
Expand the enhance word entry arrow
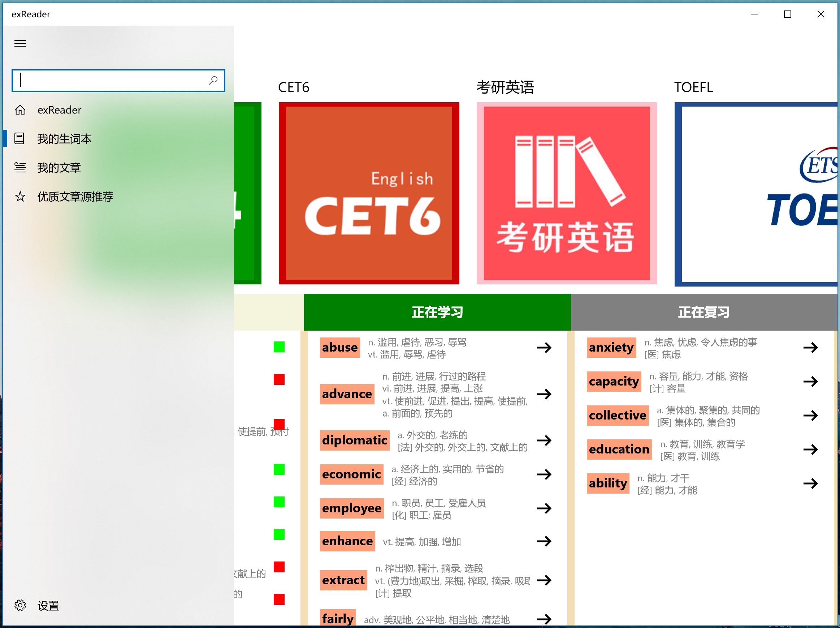click(x=544, y=541)
